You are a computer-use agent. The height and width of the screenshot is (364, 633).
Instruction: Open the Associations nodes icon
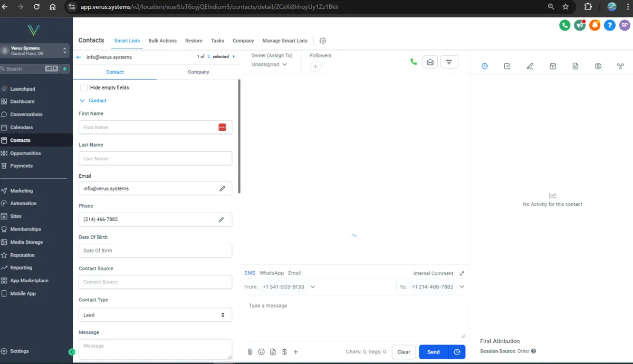click(620, 66)
